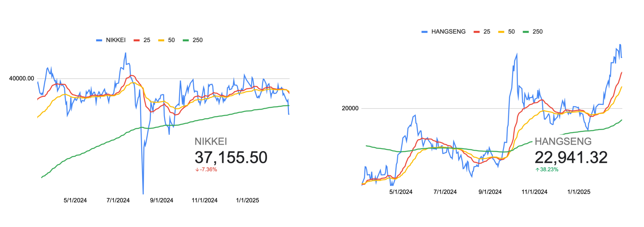Click the yellow 50 swatch in NIKKEI legend
The width and height of the screenshot is (644, 227).
click(161, 41)
